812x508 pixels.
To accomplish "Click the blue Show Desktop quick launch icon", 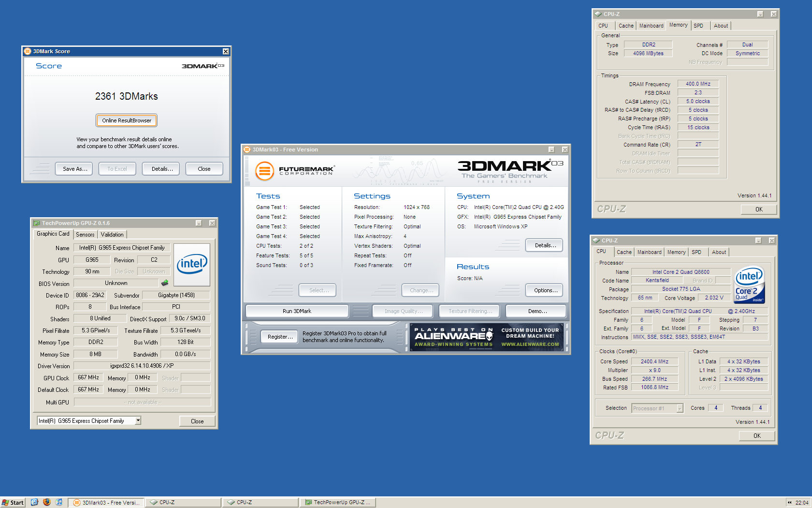I will [34, 502].
